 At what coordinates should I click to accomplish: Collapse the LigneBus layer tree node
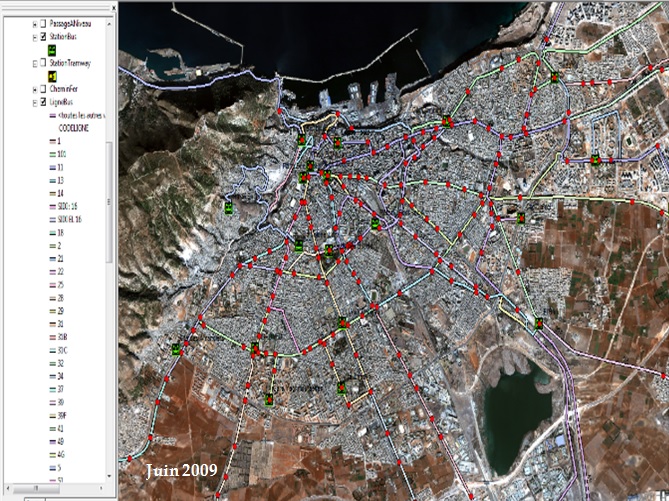[35, 101]
